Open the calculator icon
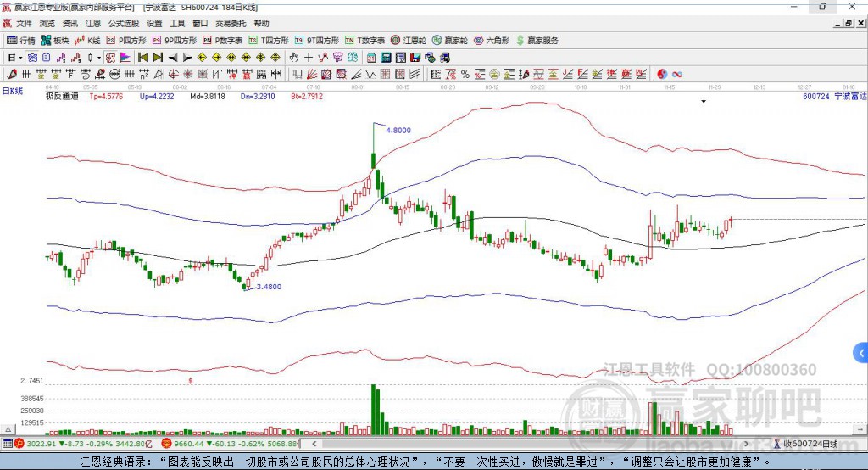868x470 pixels. pos(386,58)
